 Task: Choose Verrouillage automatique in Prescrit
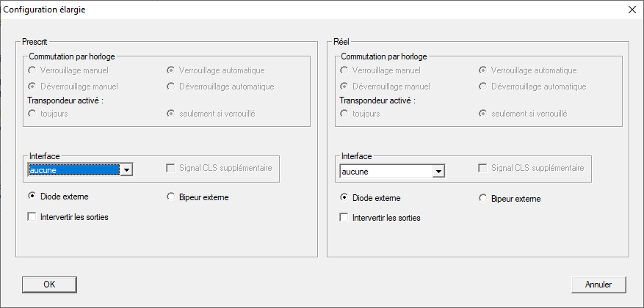[x=171, y=70]
